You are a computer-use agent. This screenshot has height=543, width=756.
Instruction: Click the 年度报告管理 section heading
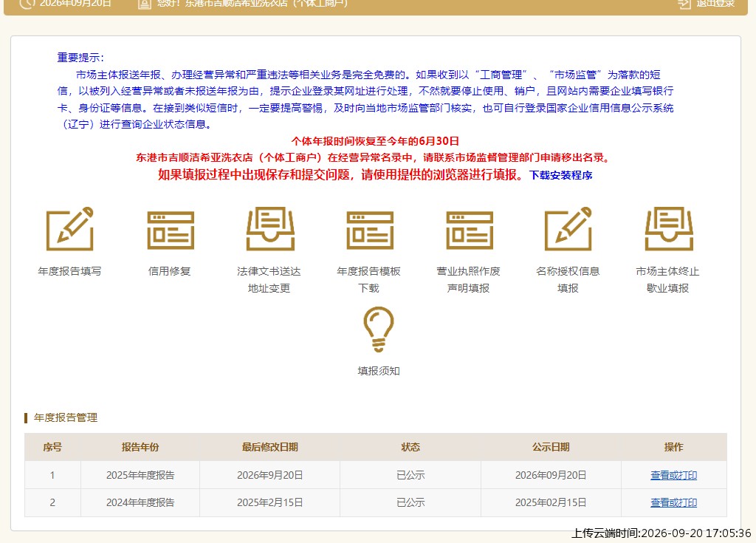[66, 418]
